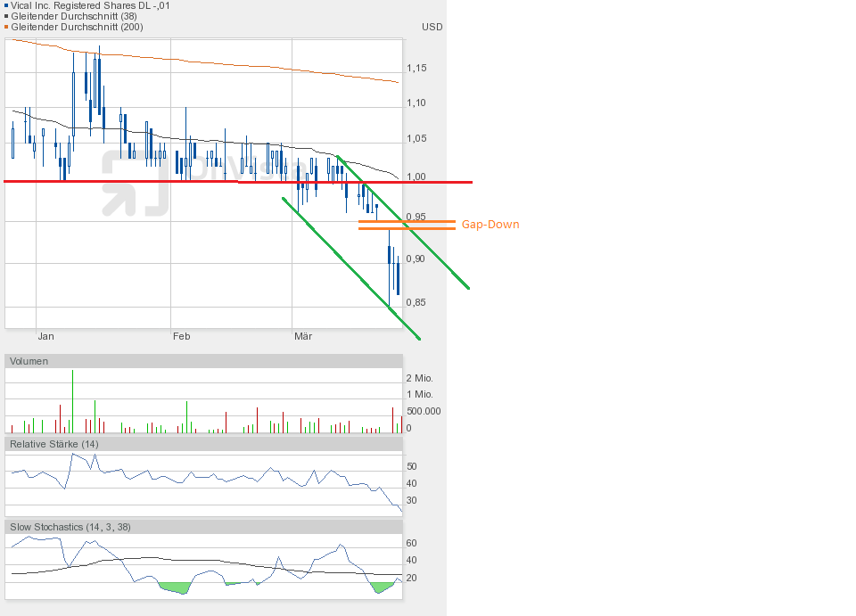The width and height of the screenshot is (856, 616).
Task: Click the 'Volumen' panel header
Action: 203,361
